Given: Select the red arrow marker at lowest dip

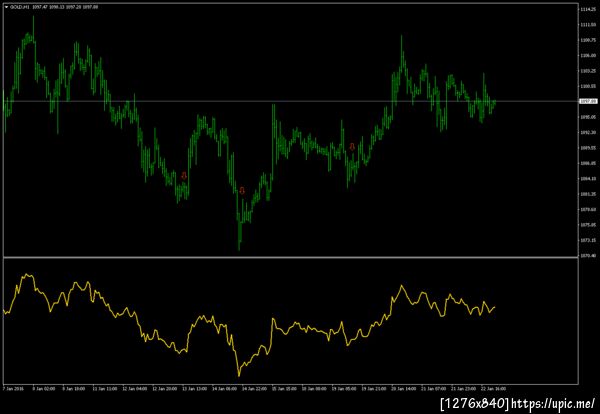Looking at the screenshot, I should pyautogui.click(x=242, y=190).
